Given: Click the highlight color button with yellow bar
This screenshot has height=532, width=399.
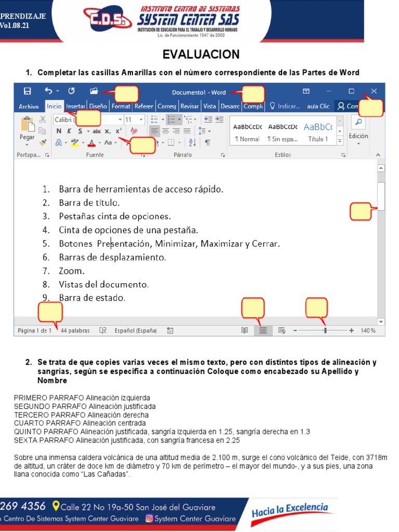Looking at the screenshot, I should tap(75, 142).
